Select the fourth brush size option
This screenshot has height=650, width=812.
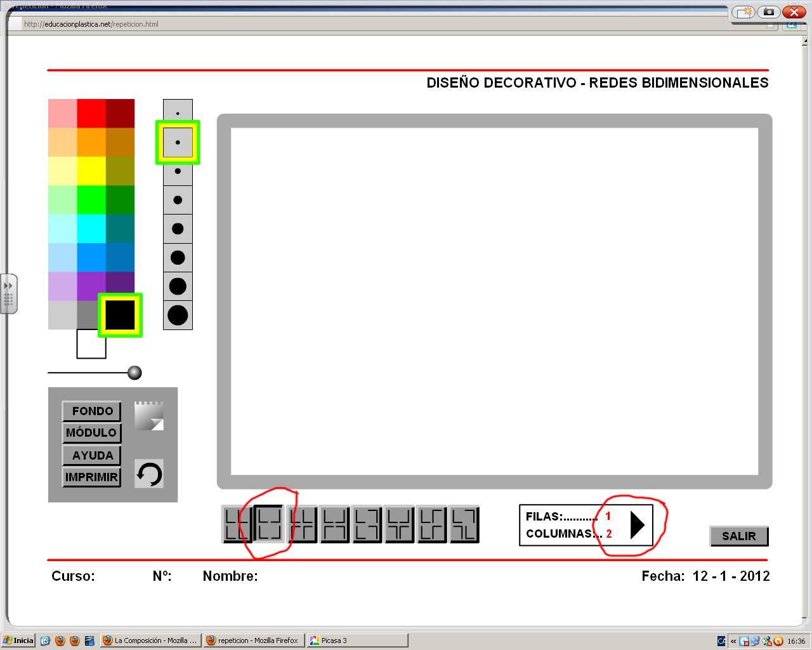click(x=178, y=200)
